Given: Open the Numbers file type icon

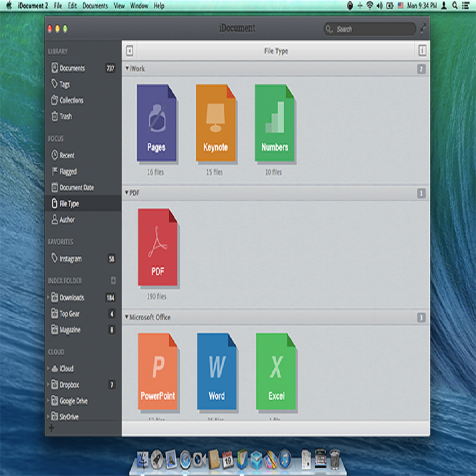Looking at the screenshot, I should [274, 123].
